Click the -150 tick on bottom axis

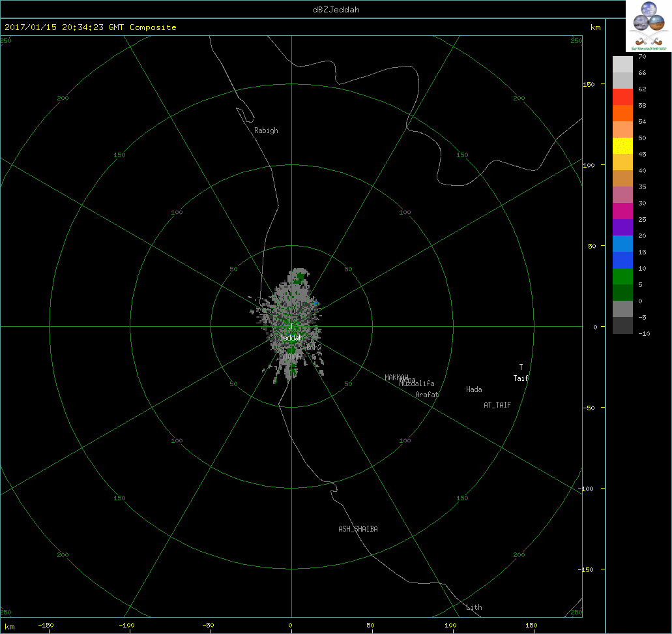46,625
